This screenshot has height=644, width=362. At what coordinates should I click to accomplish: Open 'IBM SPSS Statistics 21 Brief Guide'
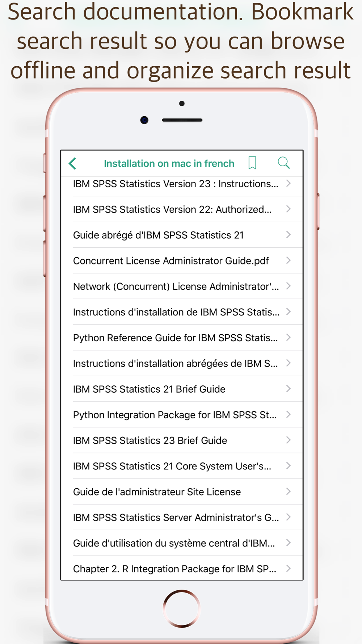(x=182, y=389)
